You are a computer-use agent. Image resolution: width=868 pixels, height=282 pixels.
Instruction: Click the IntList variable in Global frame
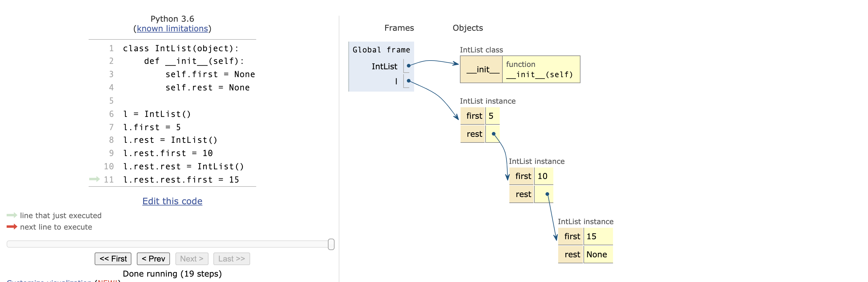pos(384,66)
